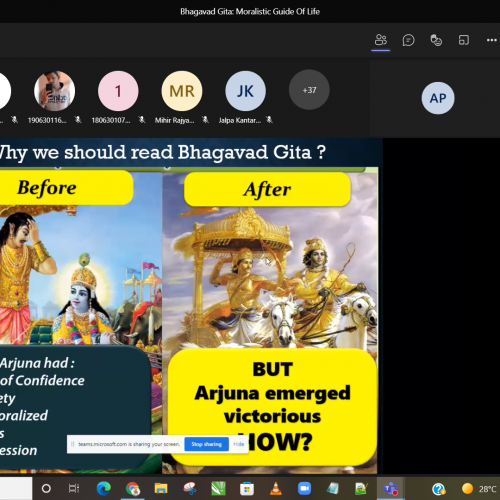Viewport: 500px width, 500px height.
Task: Click the Before image of Arjuna and Krishna
Action: pos(81,275)
